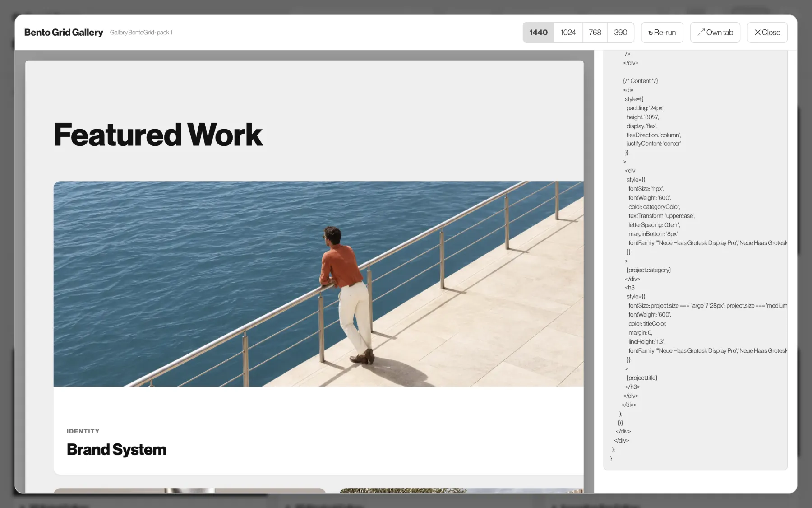Select the 1440 viewport width
Viewport: 812px width, 508px height.
click(539, 33)
